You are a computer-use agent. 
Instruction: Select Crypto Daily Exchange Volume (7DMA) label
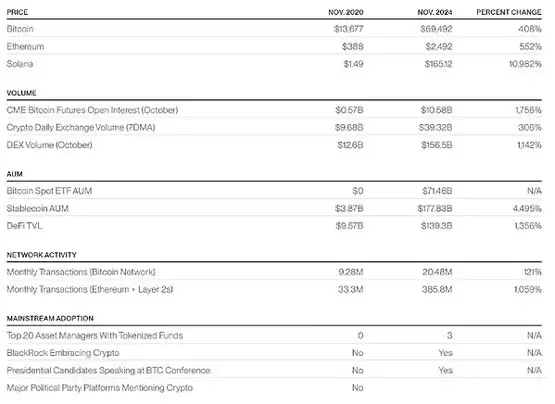81,127
